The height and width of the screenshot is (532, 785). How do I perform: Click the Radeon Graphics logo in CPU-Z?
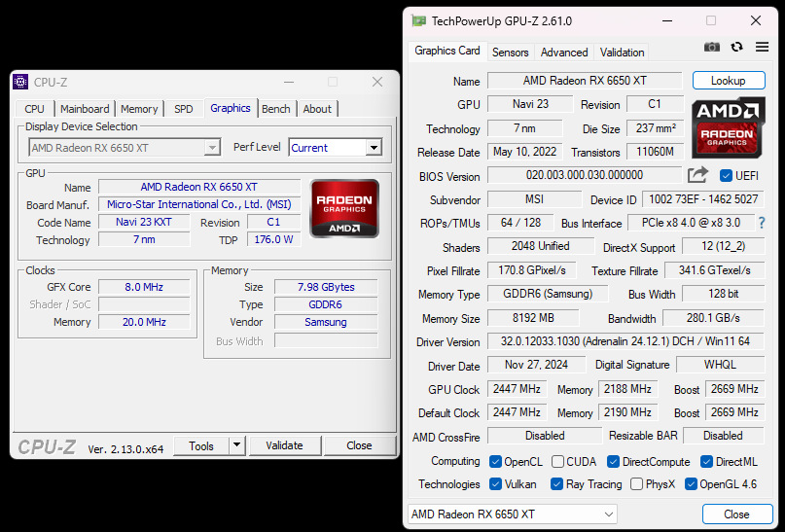click(x=344, y=208)
